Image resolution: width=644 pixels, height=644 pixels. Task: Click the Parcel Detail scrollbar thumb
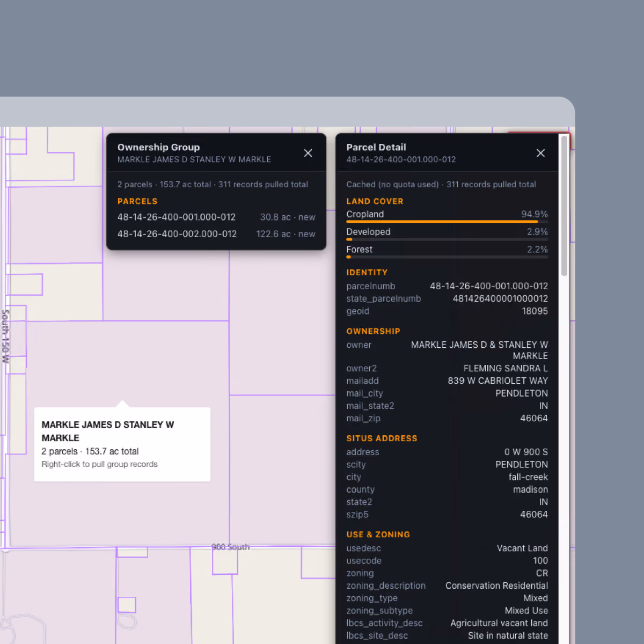564,206
